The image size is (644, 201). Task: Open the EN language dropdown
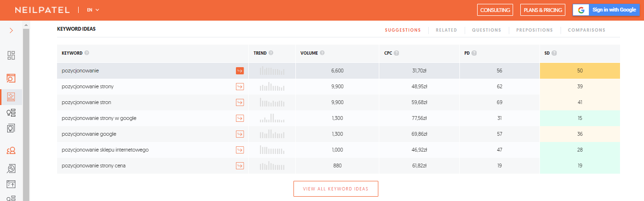click(x=93, y=10)
